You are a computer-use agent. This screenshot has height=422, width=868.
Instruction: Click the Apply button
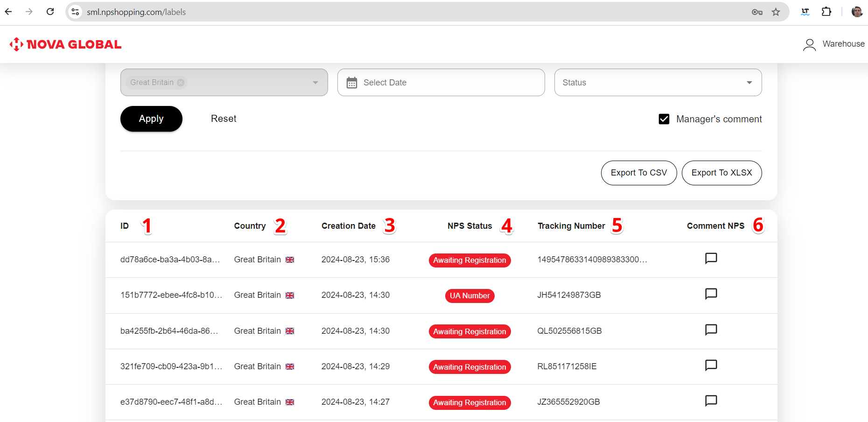coord(151,119)
